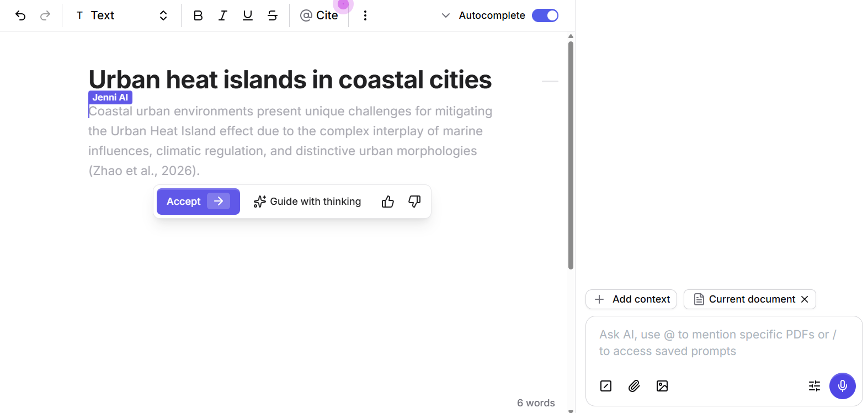Viewport: 868px width, 413px height.
Task: Give the suggestion a thumbs up
Action: coord(388,202)
